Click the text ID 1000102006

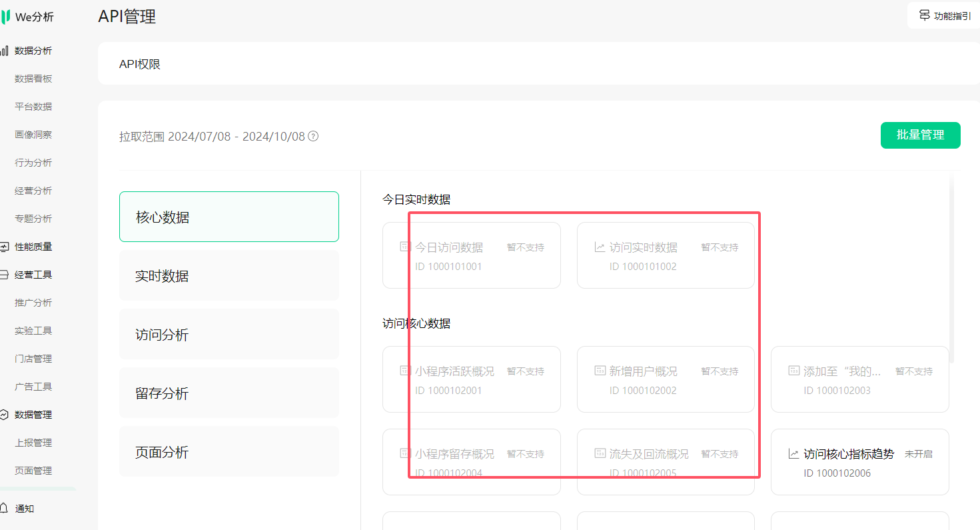point(837,473)
